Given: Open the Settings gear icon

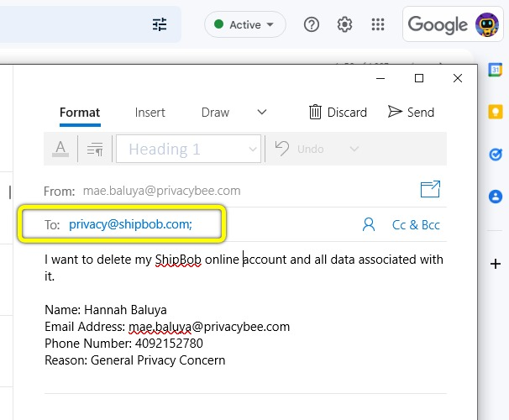Looking at the screenshot, I should pos(344,24).
